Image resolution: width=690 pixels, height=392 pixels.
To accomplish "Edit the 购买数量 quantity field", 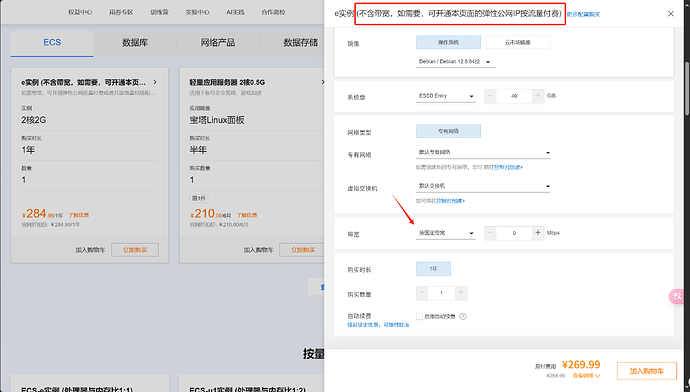I will click(x=441, y=293).
